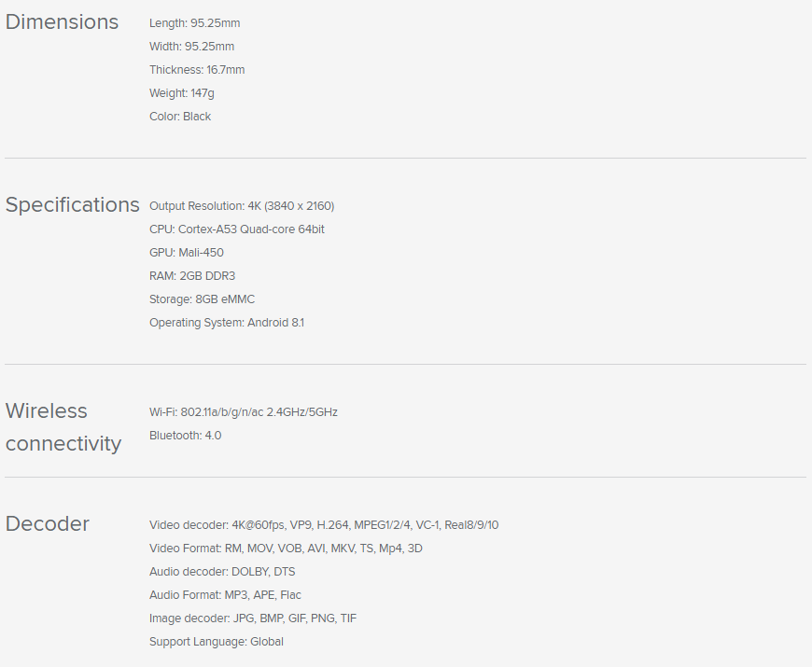This screenshot has width=812, height=667.
Task: Click the RAM: 2GB DDR3 entry
Action: tap(192, 276)
